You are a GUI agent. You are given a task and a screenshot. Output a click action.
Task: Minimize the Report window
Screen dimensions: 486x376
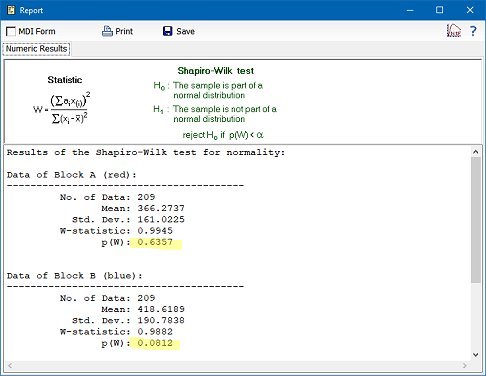[410, 10]
